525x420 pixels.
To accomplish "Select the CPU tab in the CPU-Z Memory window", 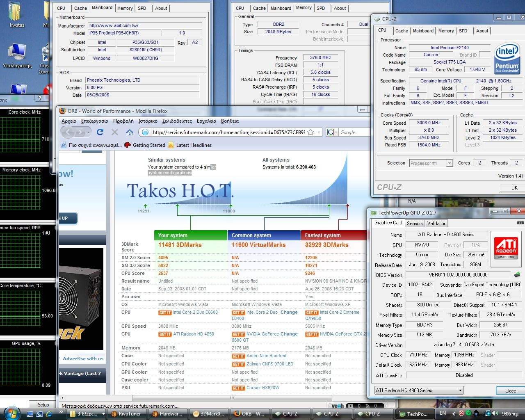I will pyautogui.click(x=240, y=8).
